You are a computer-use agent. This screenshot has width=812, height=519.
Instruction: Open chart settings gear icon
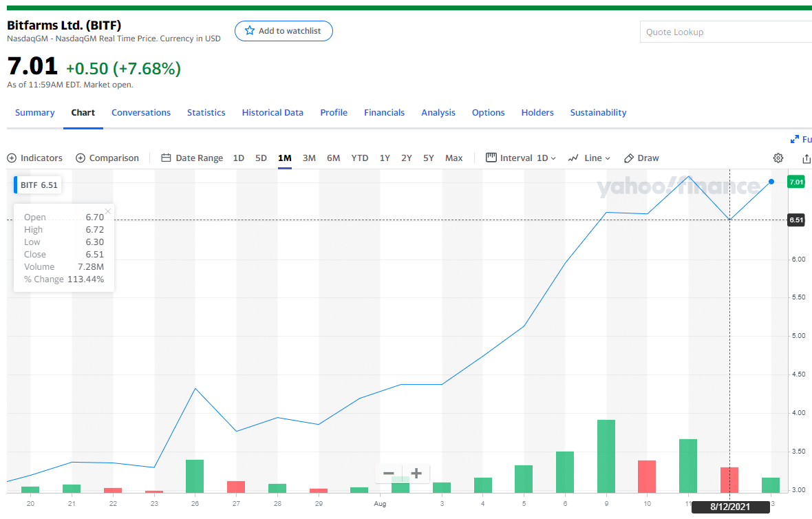pyautogui.click(x=778, y=158)
